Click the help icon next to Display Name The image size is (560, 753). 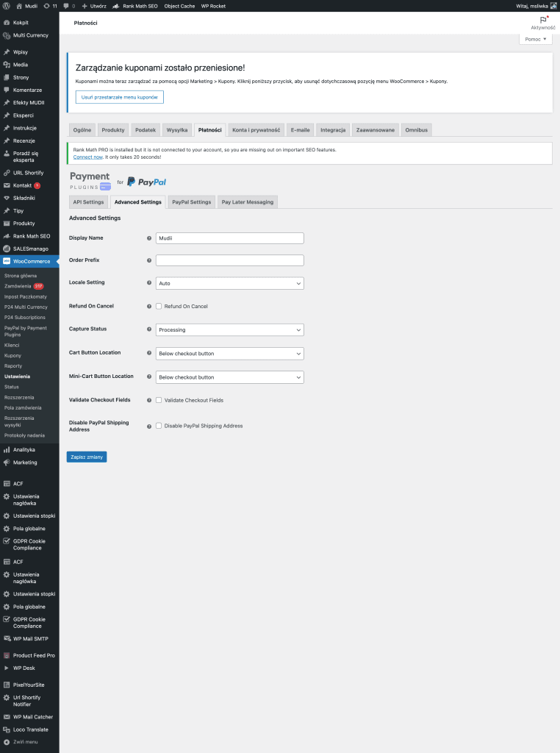coord(149,238)
